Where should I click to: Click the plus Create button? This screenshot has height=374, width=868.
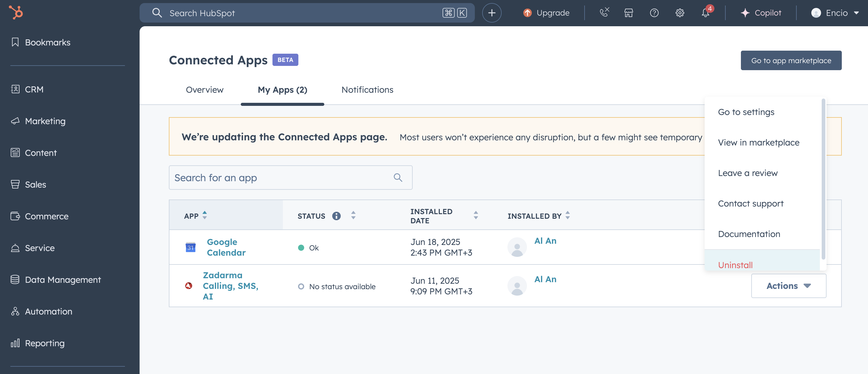tap(492, 13)
